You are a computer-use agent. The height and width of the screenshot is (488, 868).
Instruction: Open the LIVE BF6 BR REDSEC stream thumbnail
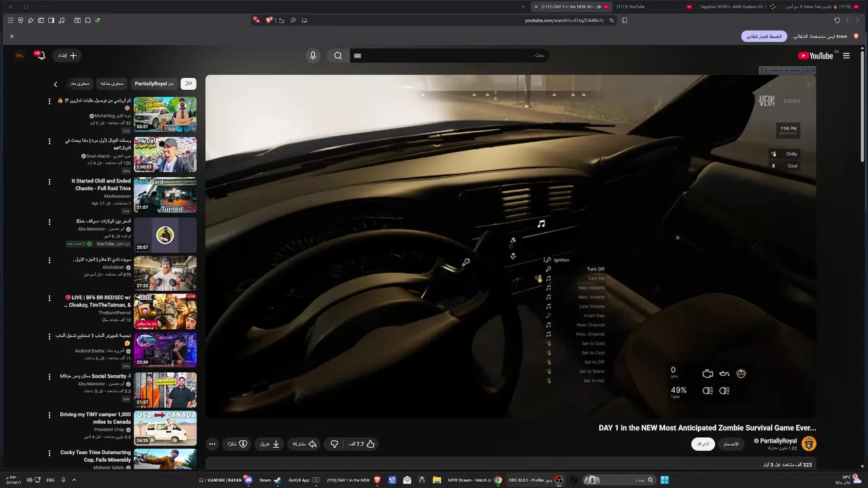point(165,311)
